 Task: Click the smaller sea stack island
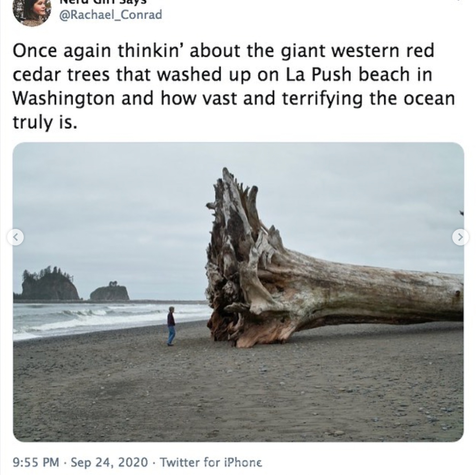click(x=110, y=292)
